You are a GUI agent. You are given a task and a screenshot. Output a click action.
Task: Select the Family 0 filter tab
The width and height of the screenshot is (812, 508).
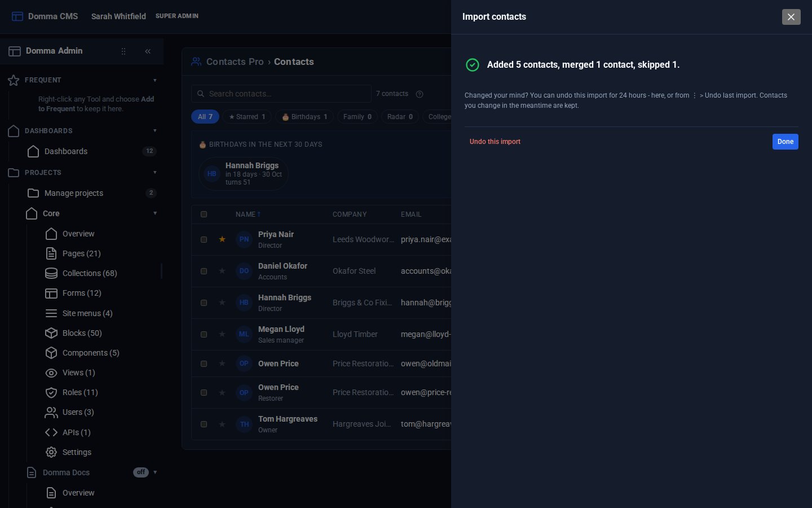[x=358, y=117]
